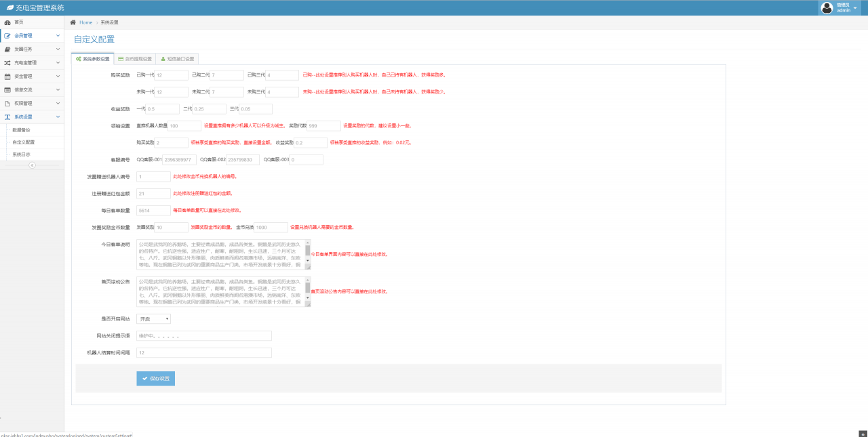Open the admin user dropdown arrow
Screen dimensions: 868x437
[855, 8]
